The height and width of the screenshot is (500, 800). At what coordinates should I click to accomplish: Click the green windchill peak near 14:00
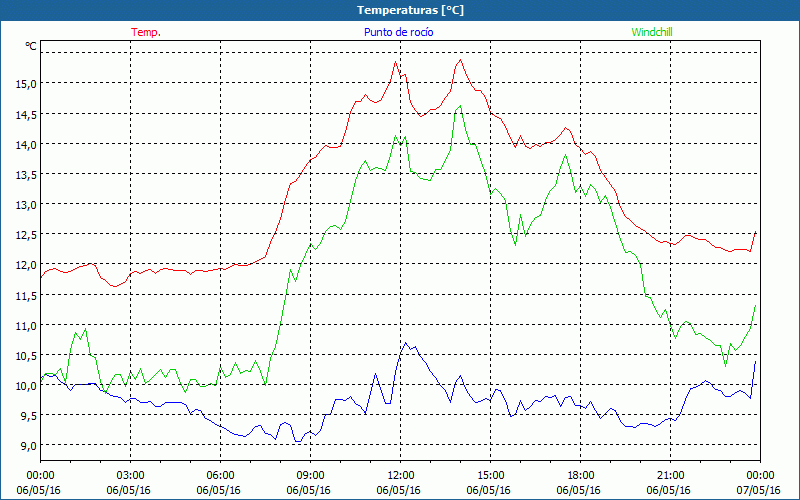click(x=460, y=106)
